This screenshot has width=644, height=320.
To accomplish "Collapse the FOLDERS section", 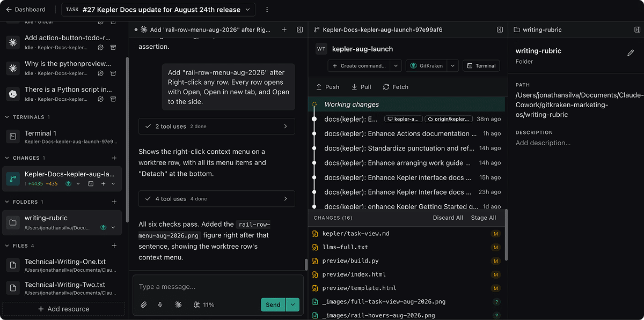I will [7, 202].
